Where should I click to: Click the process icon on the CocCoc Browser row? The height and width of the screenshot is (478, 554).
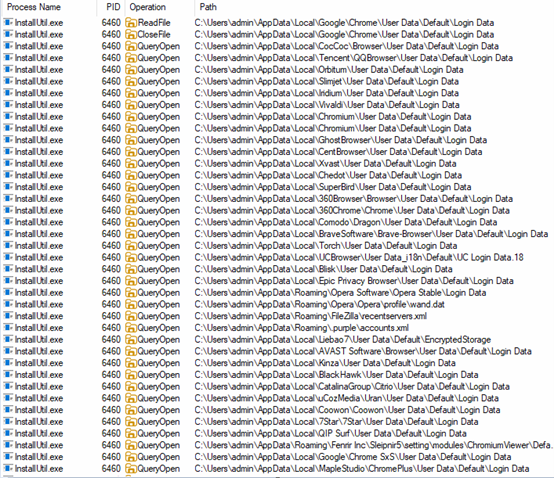8,46
